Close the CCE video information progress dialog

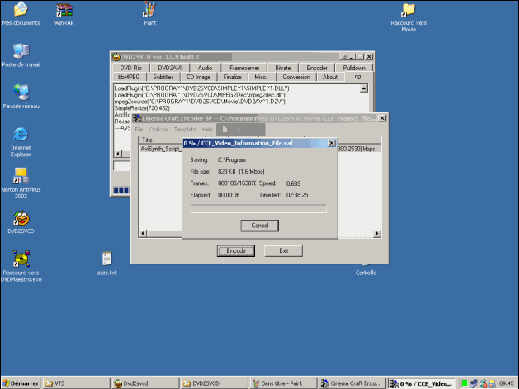(331, 143)
